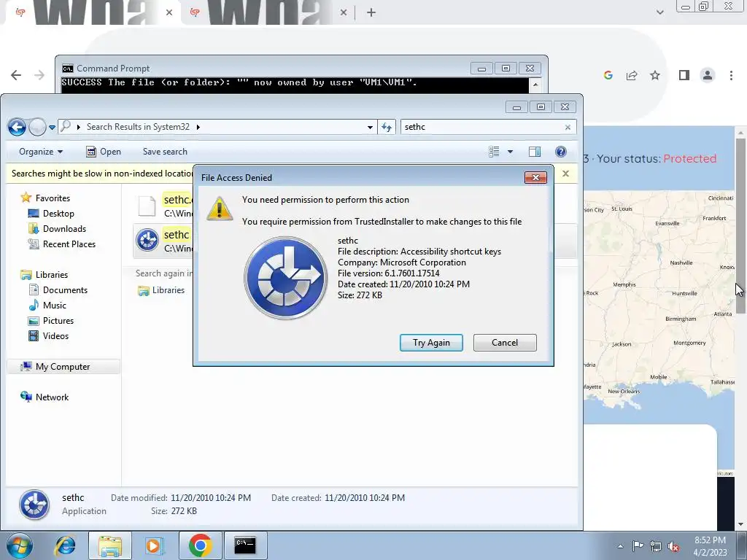Search again in Libraries link
The width and height of the screenshot is (747, 560).
pos(160,290)
